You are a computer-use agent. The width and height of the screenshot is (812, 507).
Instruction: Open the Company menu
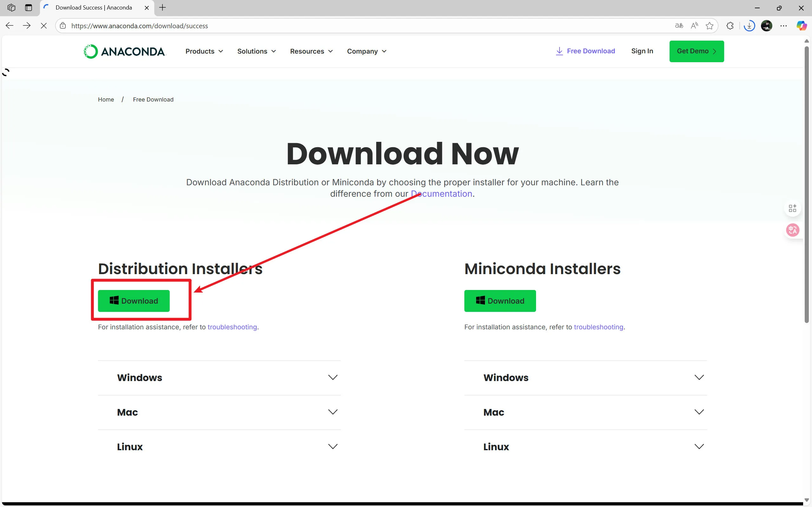pyautogui.click(x=367, y=51)
